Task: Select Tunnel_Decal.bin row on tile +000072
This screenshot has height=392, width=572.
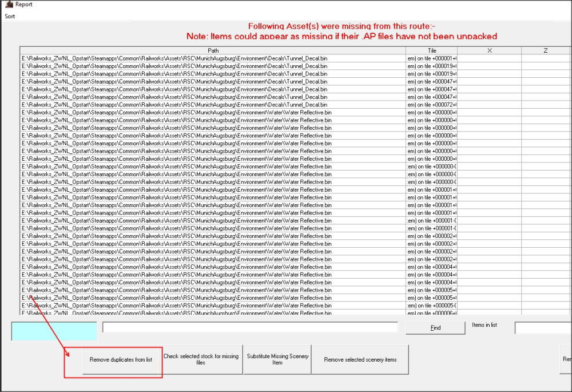Action: (x=174, y=105)
